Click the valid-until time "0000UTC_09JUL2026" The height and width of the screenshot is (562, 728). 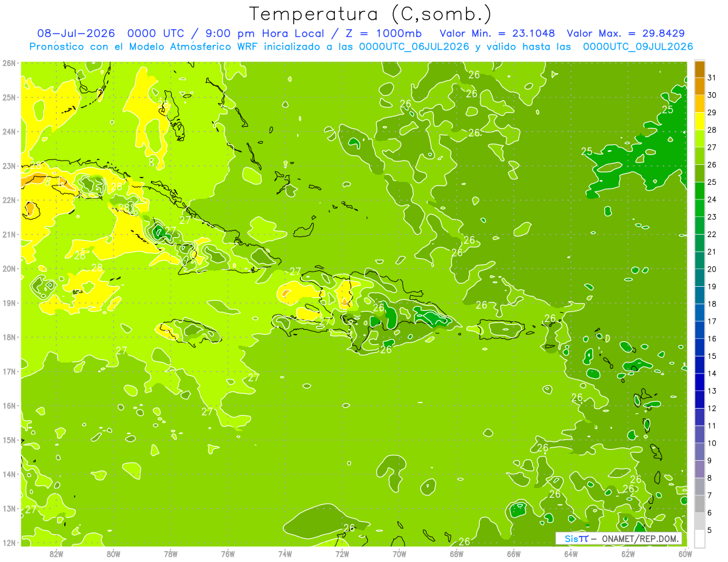point(638,46)
